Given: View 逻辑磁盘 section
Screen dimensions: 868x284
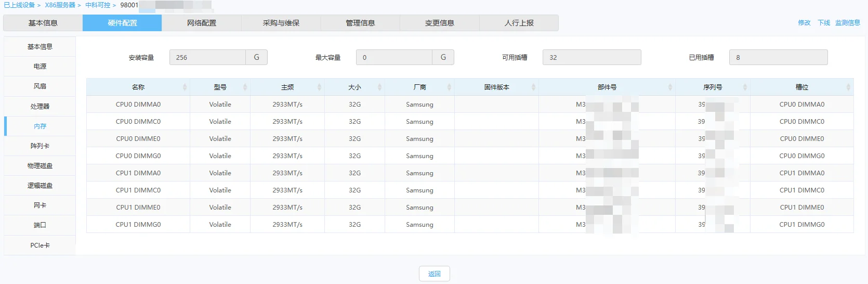Looking at the screenshot, I should 40,186.
